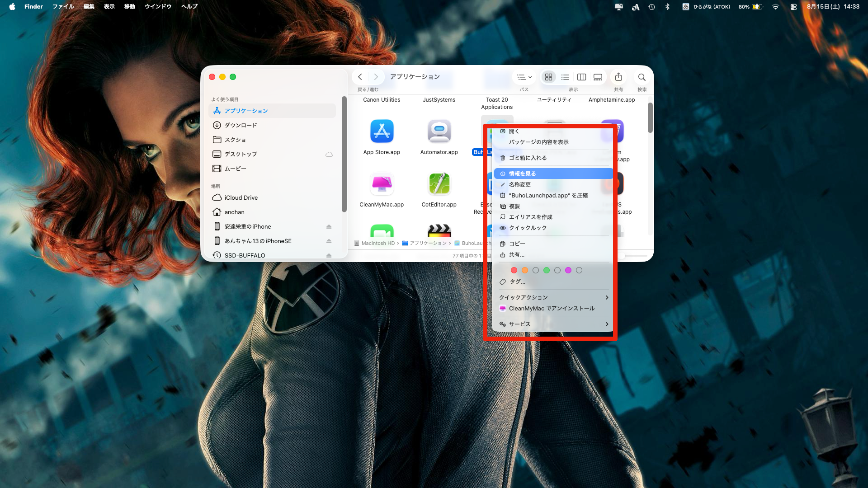The image size is (868, 488).
Task: Choose パッケージの内容を表示
Action: pyautogui.click(x=554, y=142)
